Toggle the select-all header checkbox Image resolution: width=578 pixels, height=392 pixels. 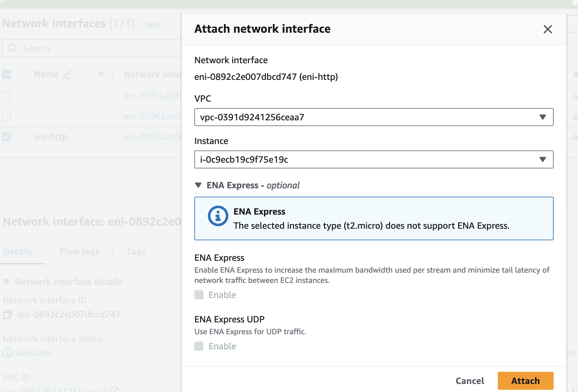[6, 74]
